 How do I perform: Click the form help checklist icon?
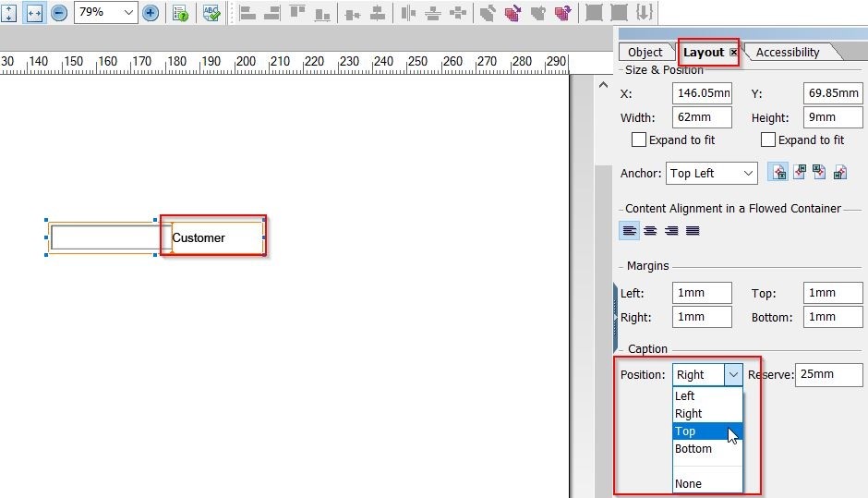[x=180, y=12]
